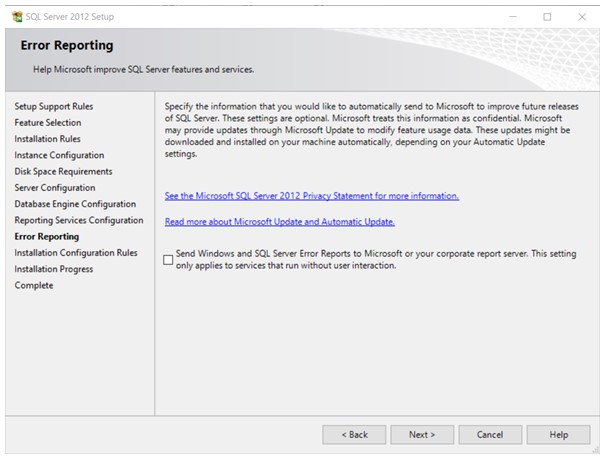Image resolution: width=606 pixels, height=457 pixels.
Task: Select Reporting Services Configuration step
Action: tap(79, 220)
